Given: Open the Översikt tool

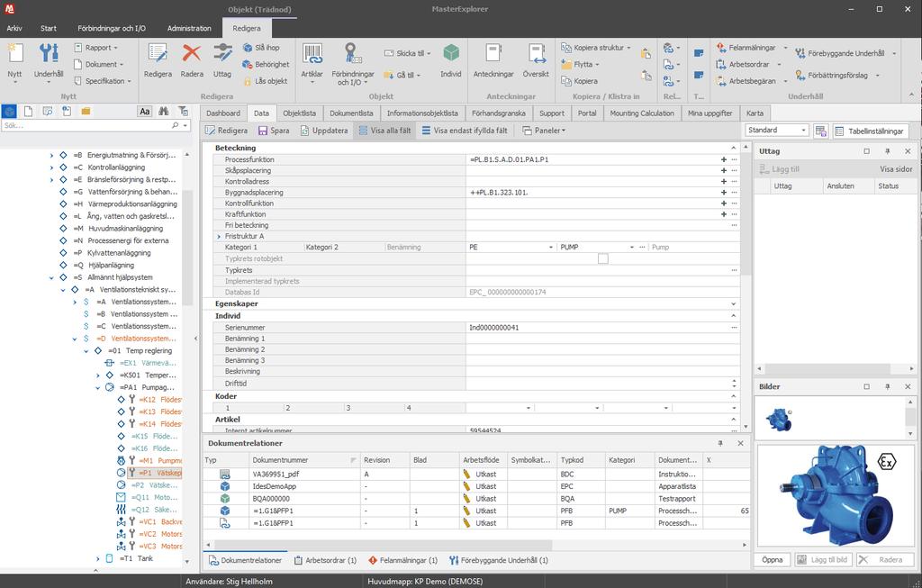Looking at the screenshot, I should click(x=536, y=60).
